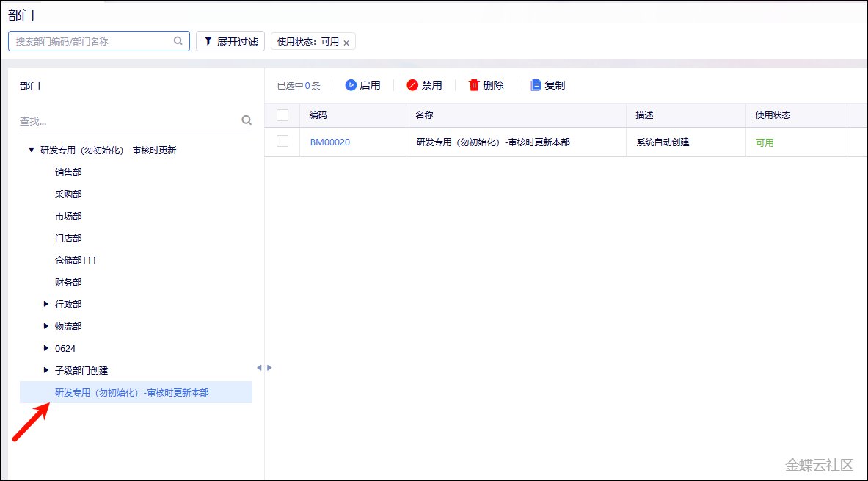This screenshot has width=868, height=481.
Task: Click the left arrow to collapse tree panel
Action: 259,367
